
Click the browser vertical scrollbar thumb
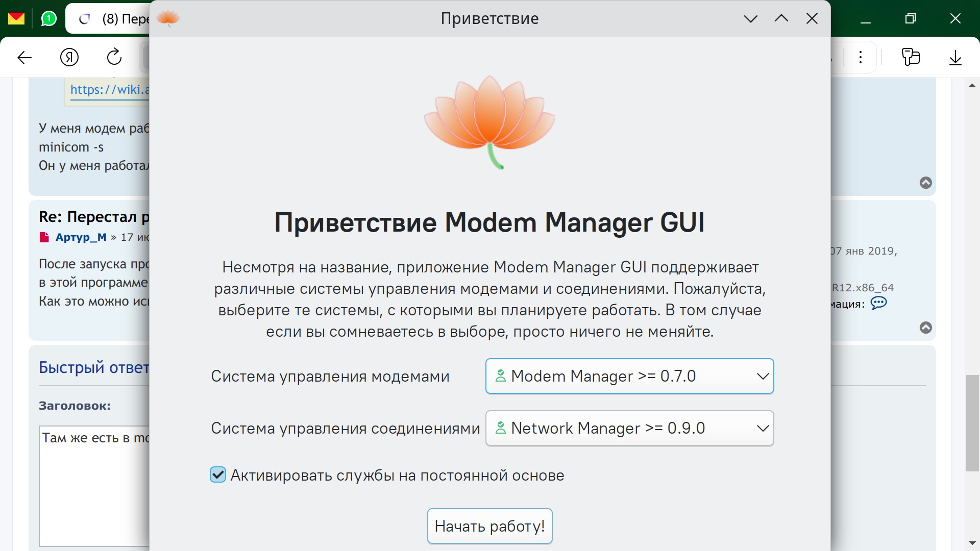pos(972,423)
